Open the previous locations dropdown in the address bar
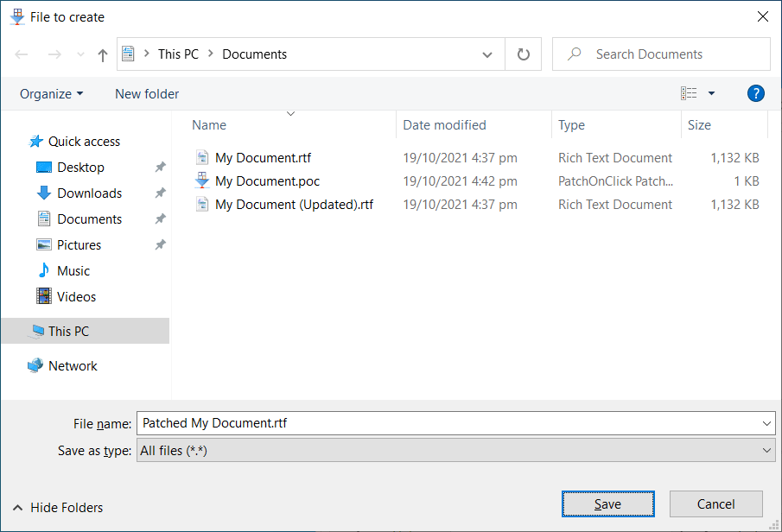782x532 pixels. (x=487, y=54)
